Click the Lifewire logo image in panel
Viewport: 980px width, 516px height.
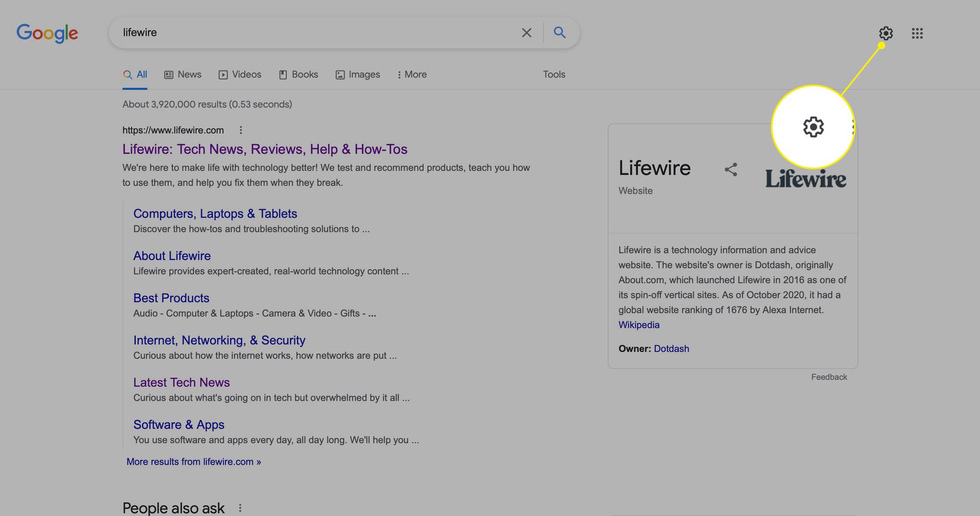tap(806, 179)
